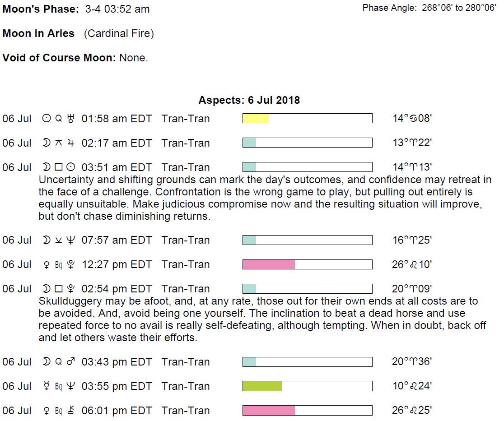Click the yellow strength bar for 01:58 am
Viewport: 504px width, 421px height.
click(x=256, y=119)
